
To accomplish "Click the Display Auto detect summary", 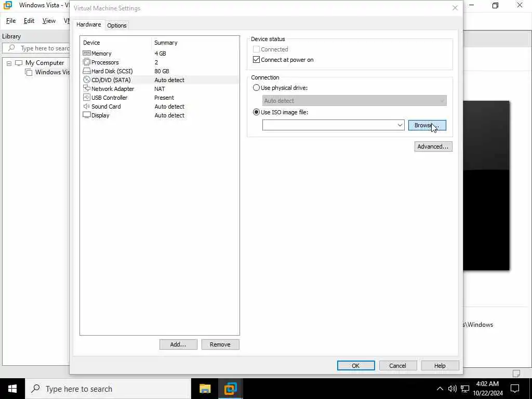I will click(x=169, y=115).
